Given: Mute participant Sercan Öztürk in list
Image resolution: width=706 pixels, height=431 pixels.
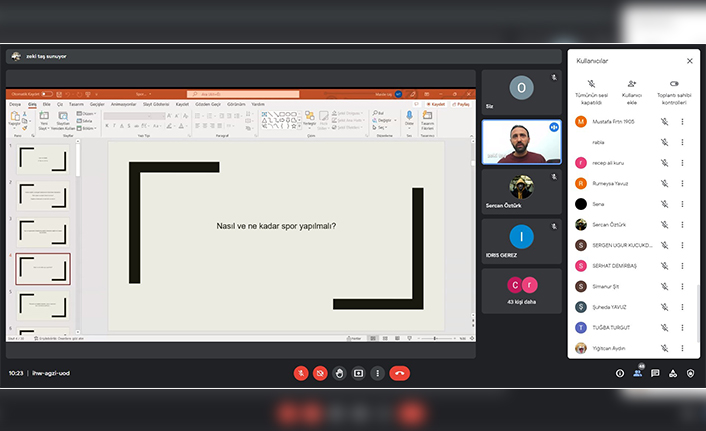Looking at the screenshot, I should [x=664, y=224].
